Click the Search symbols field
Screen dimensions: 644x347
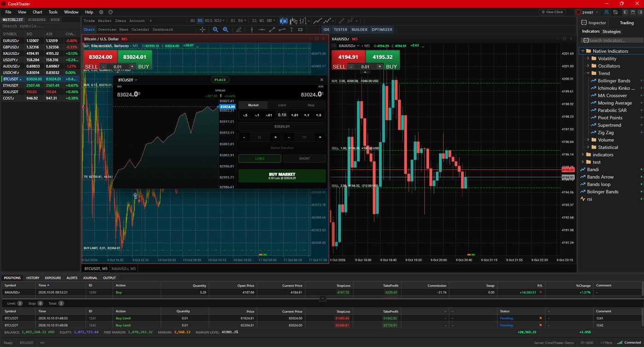pos(40,26)
